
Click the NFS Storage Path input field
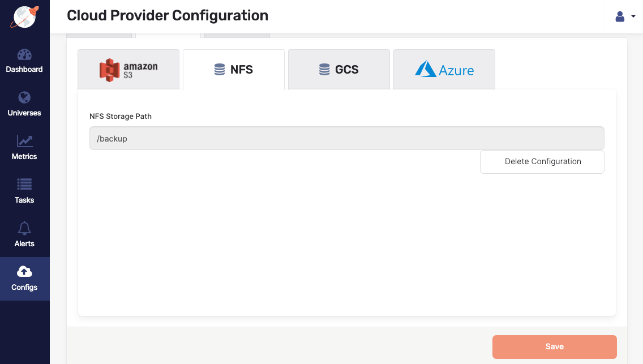tap(346, 138)
